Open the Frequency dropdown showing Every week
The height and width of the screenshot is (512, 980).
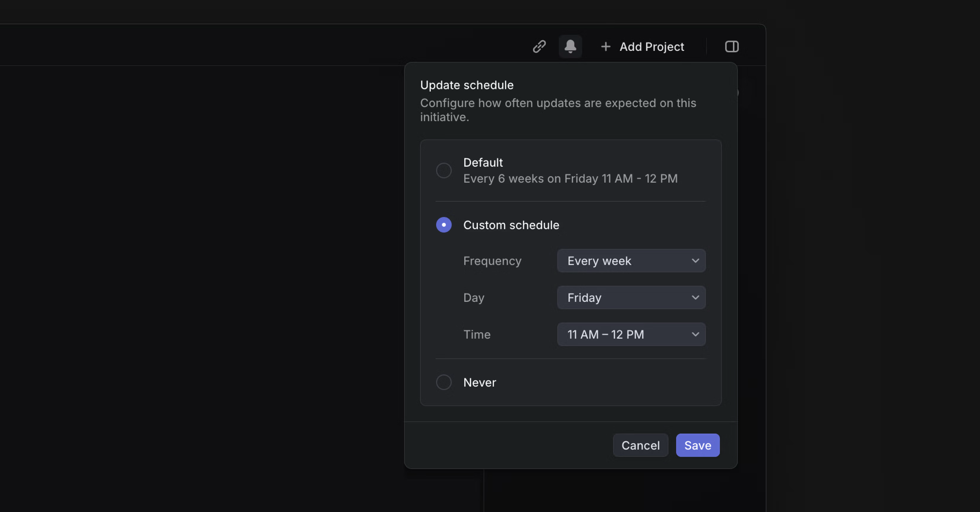[631, 261]
